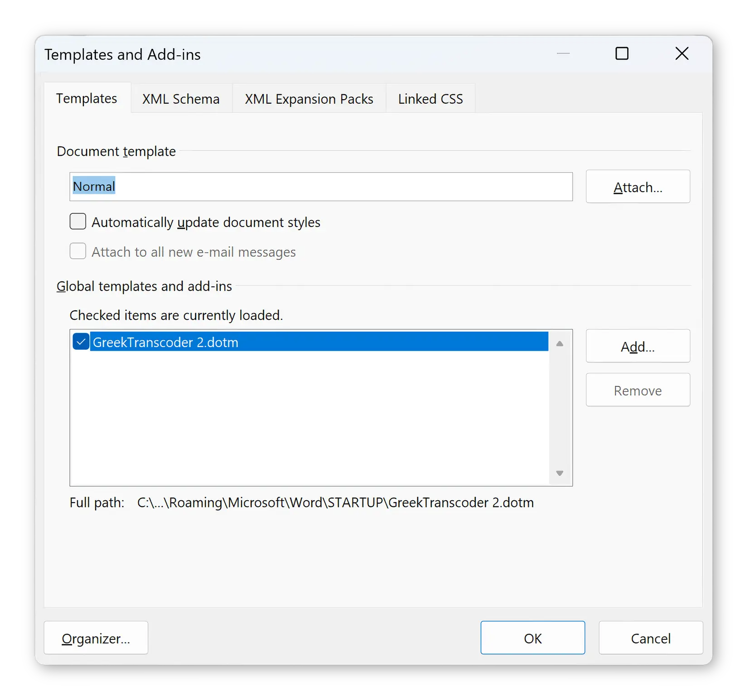
Task: Click scroll up arrow in add-ins list
Action: pos(560,344)
